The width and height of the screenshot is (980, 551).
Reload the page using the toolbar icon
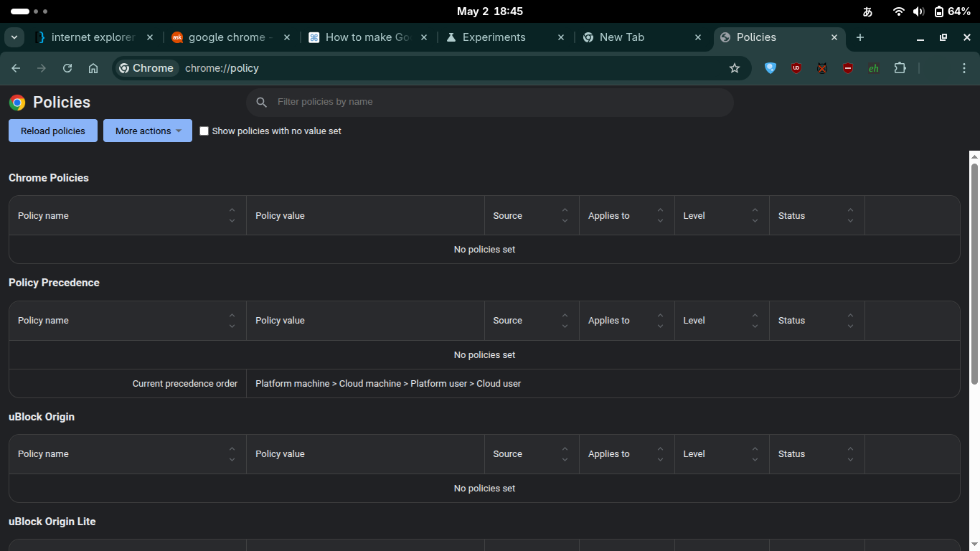tap(67, 68)
